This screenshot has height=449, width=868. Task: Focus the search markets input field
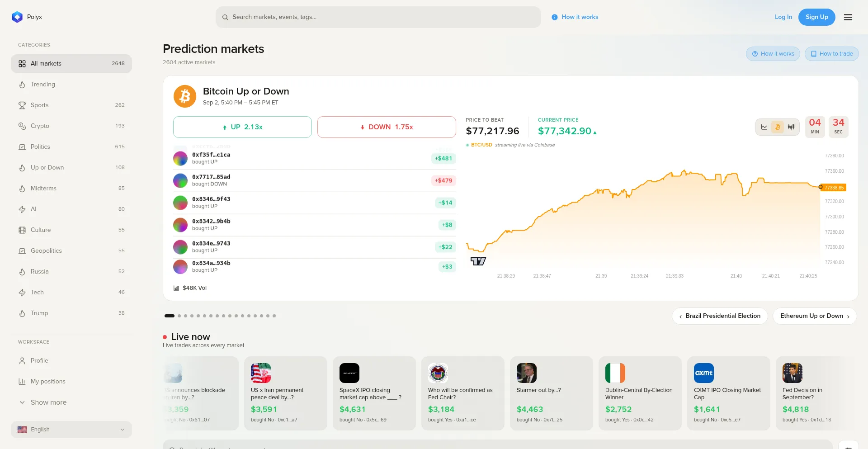tap(378, 17)
